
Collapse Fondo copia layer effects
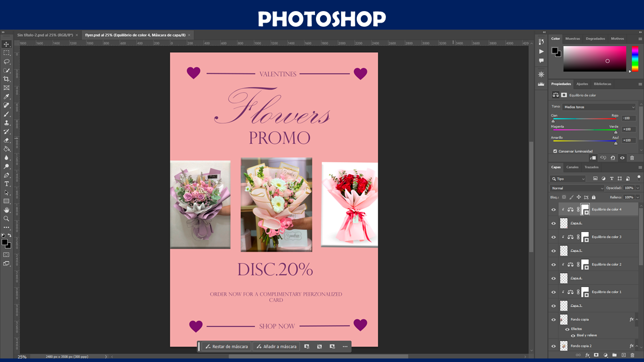[x=637, y=320]
